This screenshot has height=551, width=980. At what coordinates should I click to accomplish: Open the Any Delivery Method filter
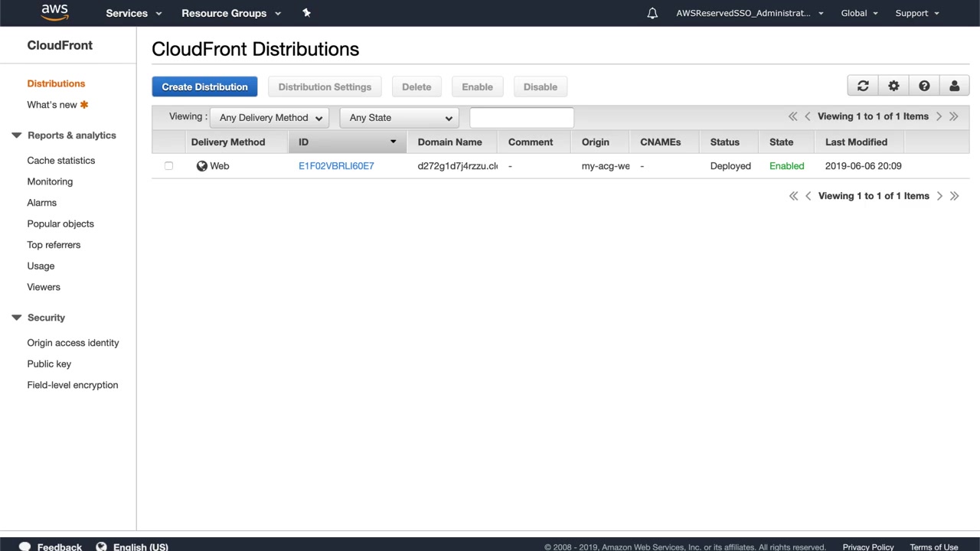click(269, 118)
